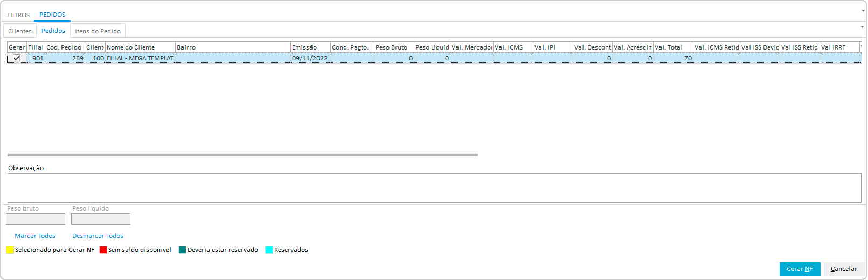
Task: Click the teal Deveria estar reservado swatch
Action: pyautogui.click(x=182, y=250)
